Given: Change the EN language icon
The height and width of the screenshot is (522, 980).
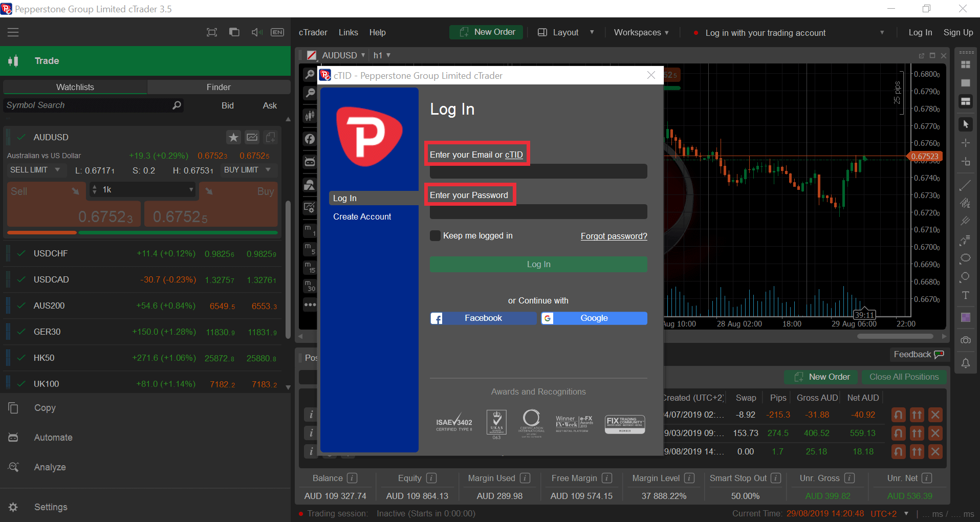Looking at the screenshot, I should 277,32.
